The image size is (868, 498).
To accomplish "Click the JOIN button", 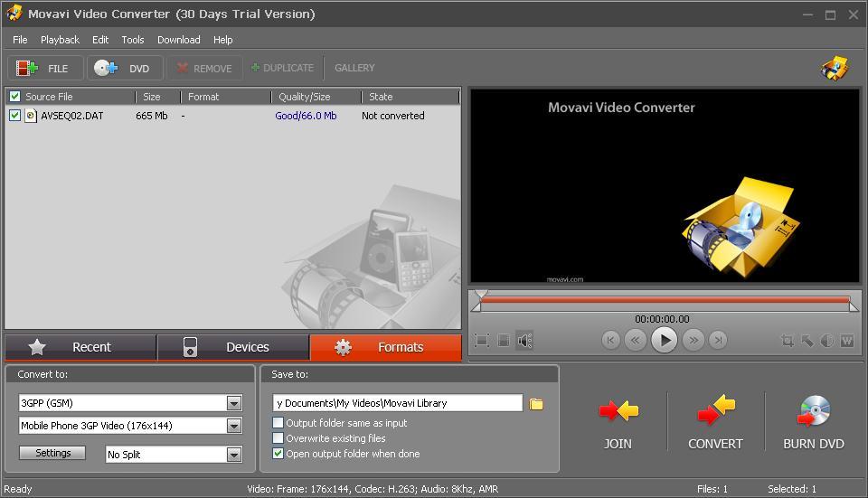I will pyautogui.click(x=618, y=423).
